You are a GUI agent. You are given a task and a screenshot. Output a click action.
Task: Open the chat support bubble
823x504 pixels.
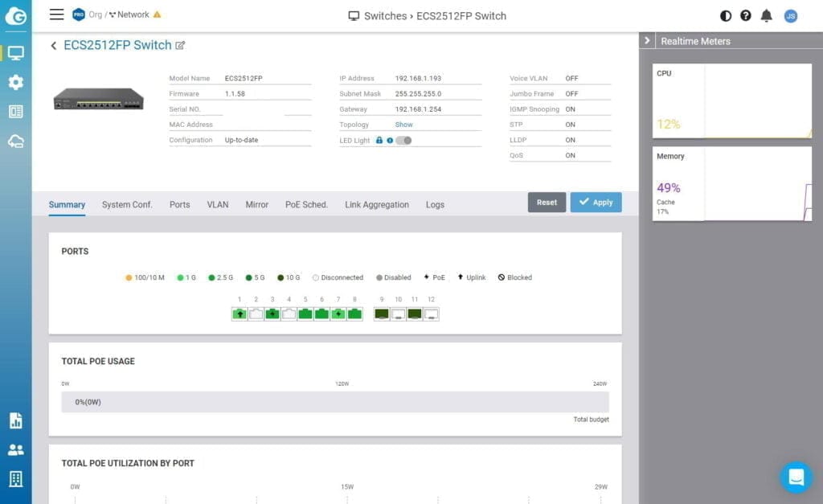tap(796, 477)
